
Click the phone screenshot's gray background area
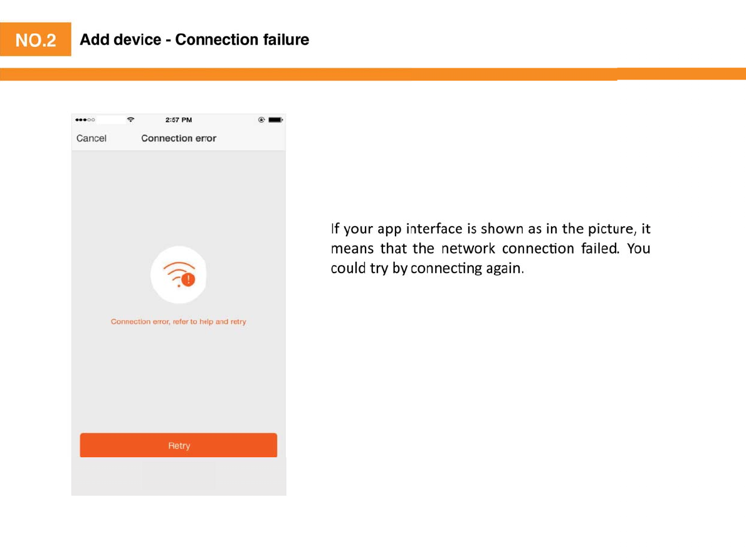click(179, 376)
